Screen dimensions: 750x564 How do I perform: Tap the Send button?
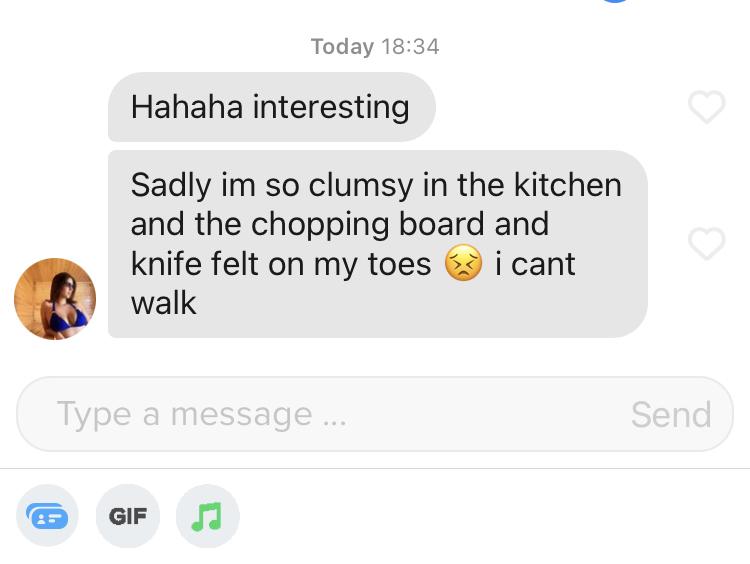[671, 414]
